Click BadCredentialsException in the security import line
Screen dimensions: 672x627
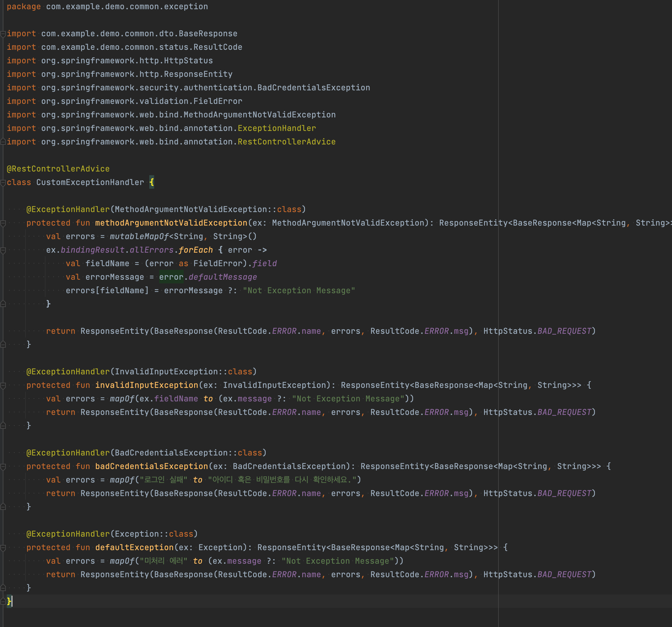[314, 88]
